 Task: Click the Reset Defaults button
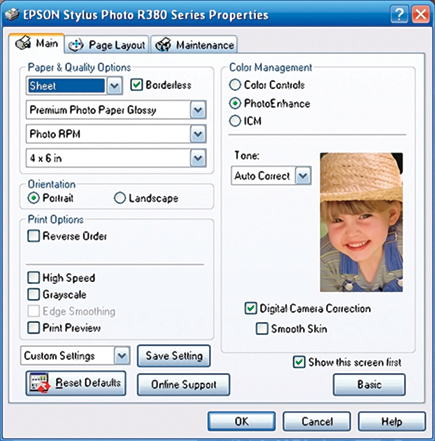pyautogui.click(x=76, y=383)
